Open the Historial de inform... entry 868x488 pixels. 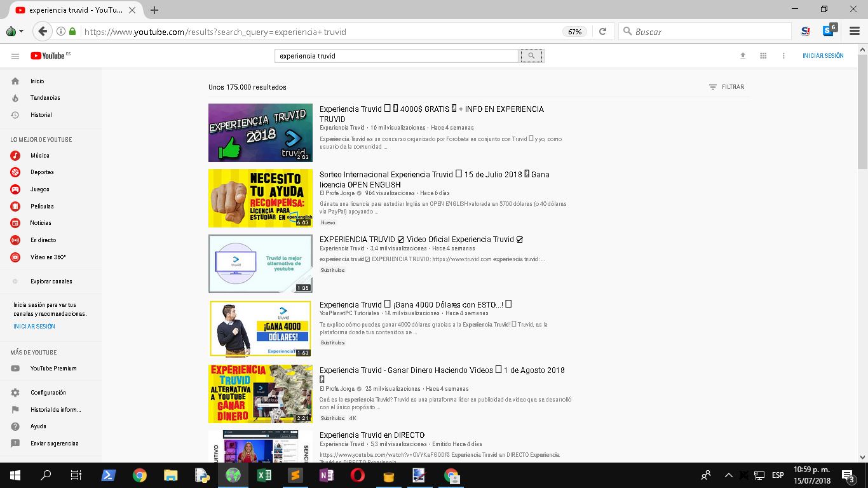pos(55,410)
